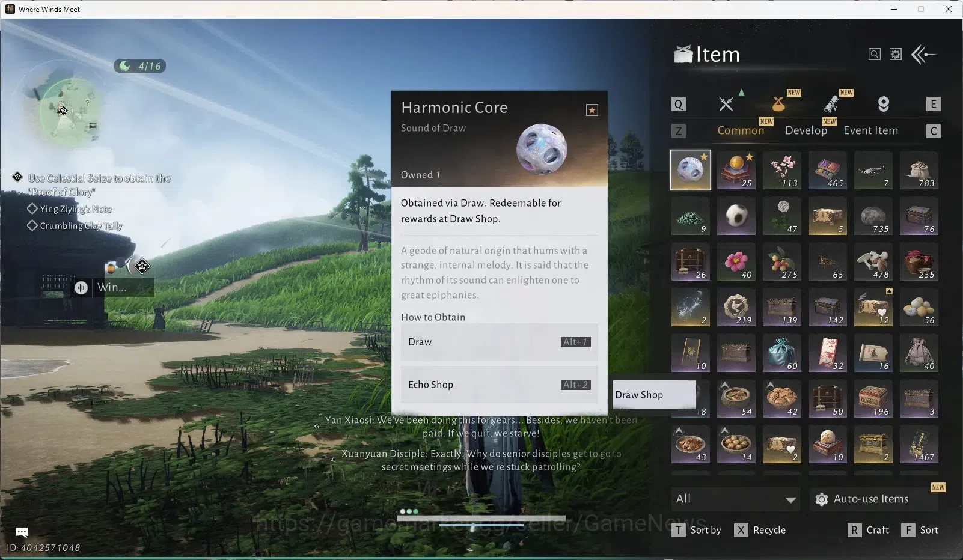Select the black-and-white ball item
963x560 pixels.
click(736, 216)
